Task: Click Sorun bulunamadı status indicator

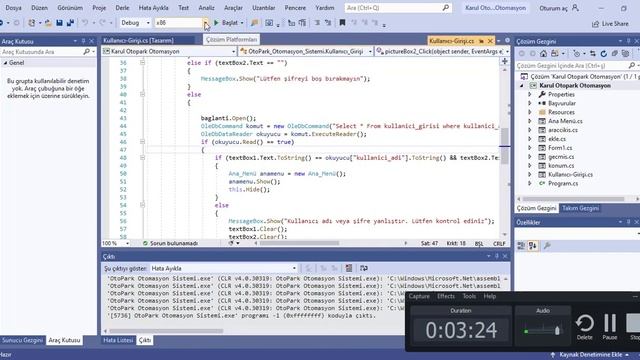Action: tap(170, 243)
